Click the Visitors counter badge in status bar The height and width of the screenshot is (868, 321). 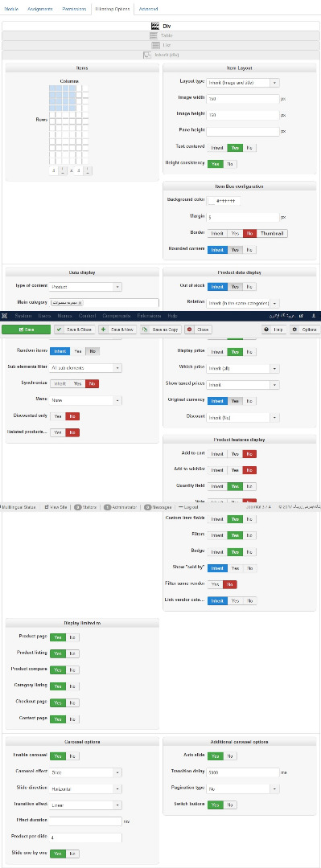click(77, 506)
